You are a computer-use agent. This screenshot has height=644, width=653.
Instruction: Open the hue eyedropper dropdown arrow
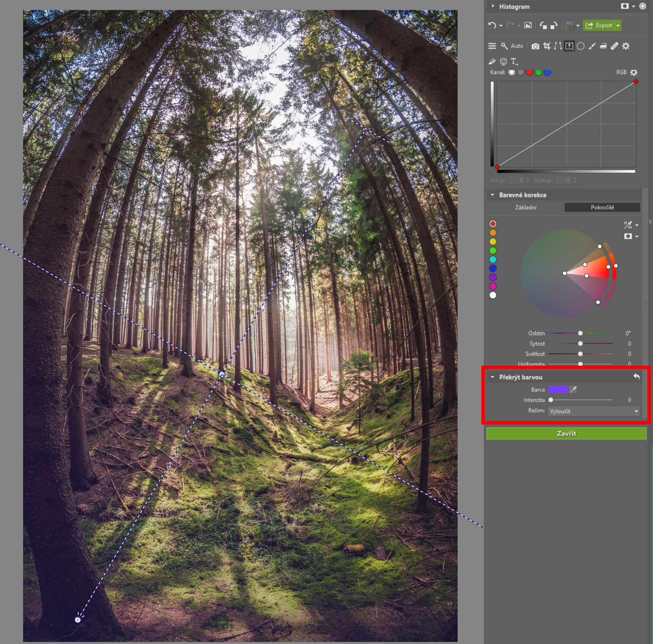pos(637,225)
